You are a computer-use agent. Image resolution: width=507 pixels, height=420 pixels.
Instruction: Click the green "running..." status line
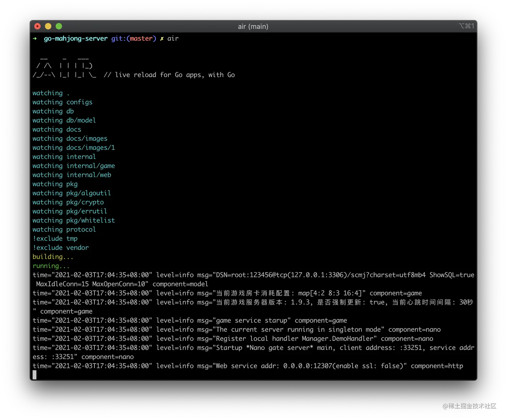51,266
